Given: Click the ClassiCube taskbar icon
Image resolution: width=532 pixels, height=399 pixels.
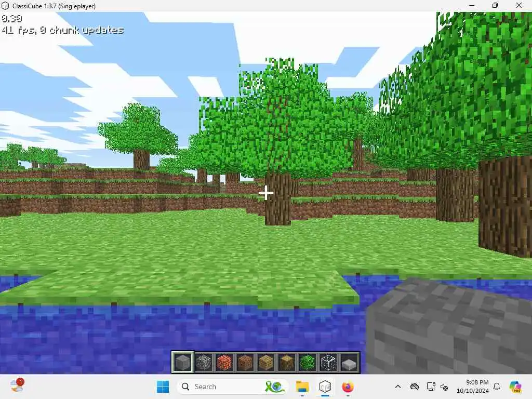Looking at the screenshot, I should [325, 387].
